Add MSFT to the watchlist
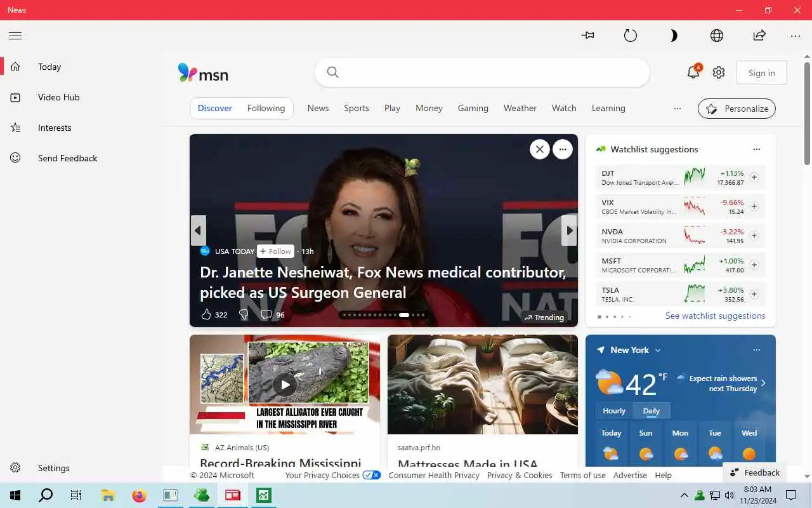This screenshot has height=508, width=812. pyautogui.click(x=754, y=265)
